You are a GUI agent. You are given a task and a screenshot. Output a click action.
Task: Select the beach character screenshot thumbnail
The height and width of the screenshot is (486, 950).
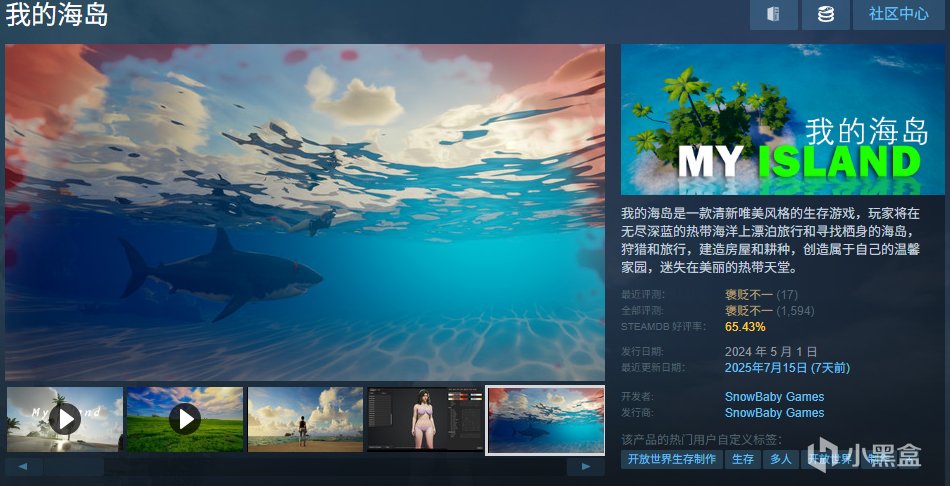(x=305, y=419)
